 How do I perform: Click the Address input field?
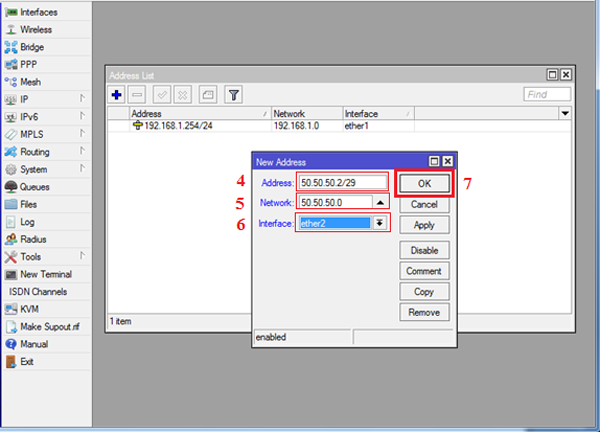[x=340, y=183]
